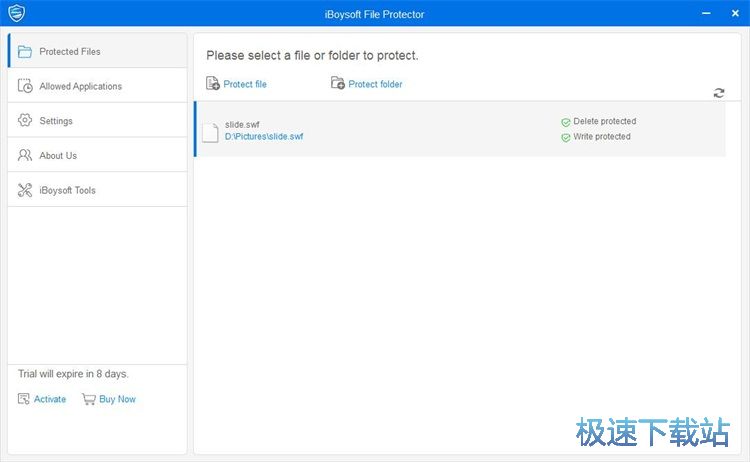Refresh the protected files list
750x462 pixels.
click(x=718, y=93)
